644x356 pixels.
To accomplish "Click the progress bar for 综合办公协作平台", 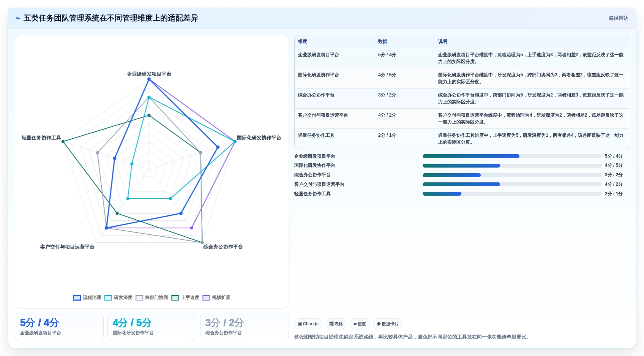I will 512,175.
